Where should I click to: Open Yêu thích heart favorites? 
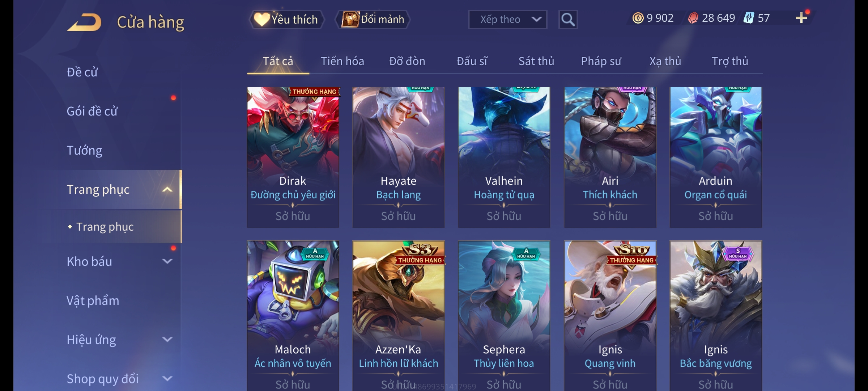pyautogui.click(x=286, y=20)
